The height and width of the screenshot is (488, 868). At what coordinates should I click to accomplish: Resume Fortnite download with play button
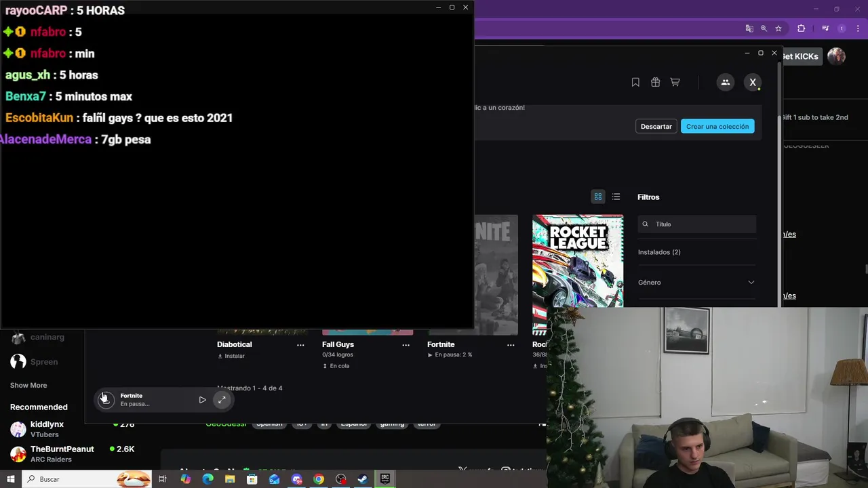click(x=202, y=400)
